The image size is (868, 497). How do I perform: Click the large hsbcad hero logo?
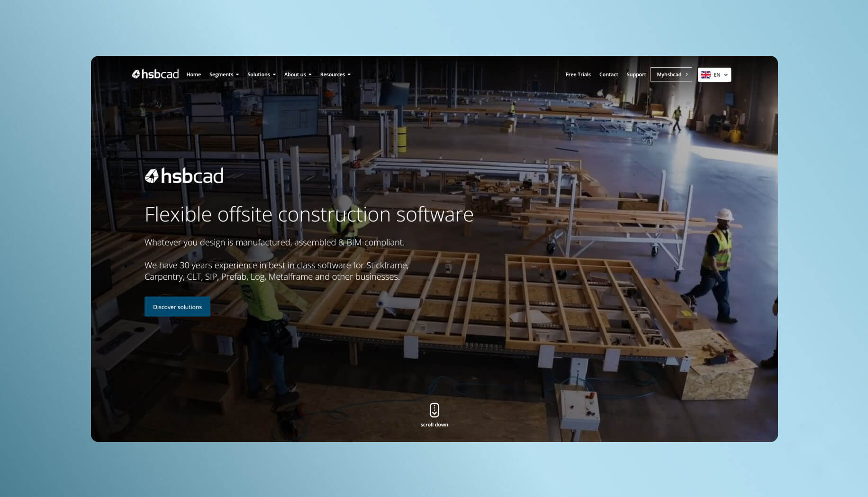(x=184, y=176)
